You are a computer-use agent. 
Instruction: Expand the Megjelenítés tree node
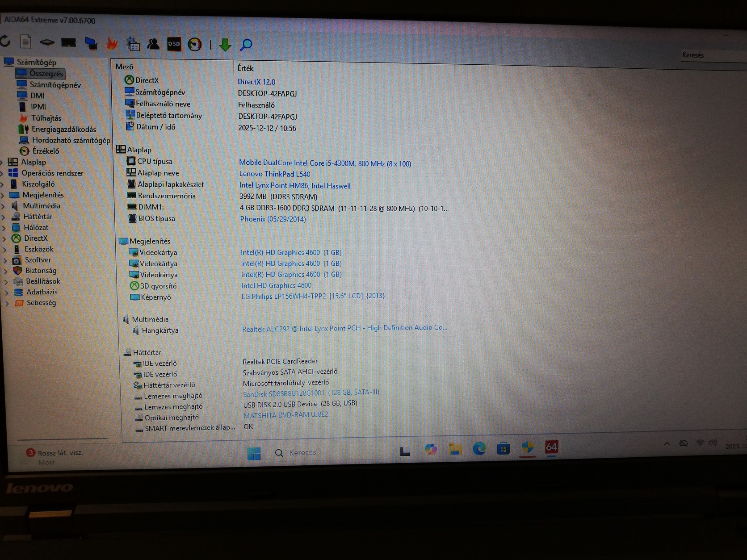(3, 195)
